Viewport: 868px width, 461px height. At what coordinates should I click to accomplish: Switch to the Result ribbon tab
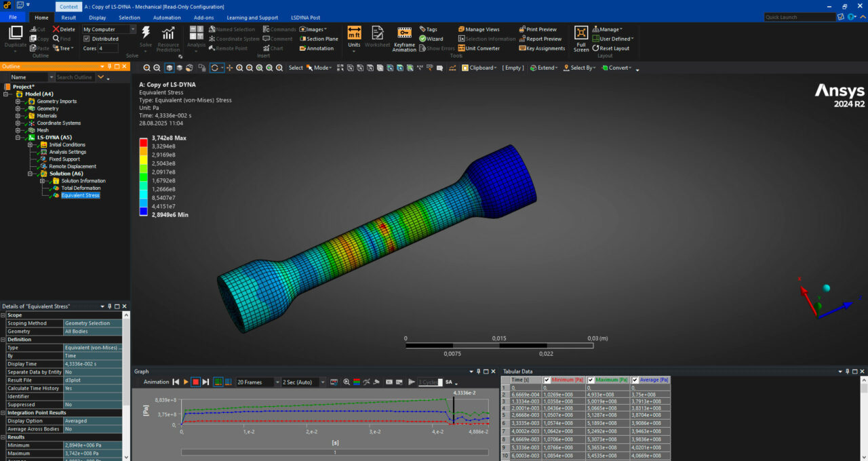click(68, 18)
